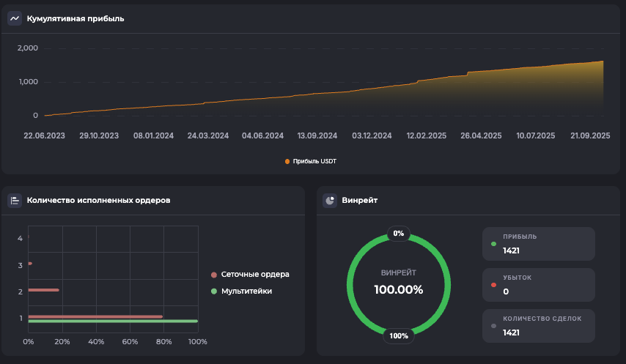Click the Кумулятивная прибыль panel title
Viewport: 626px width, 364px height.
point(76,18)
